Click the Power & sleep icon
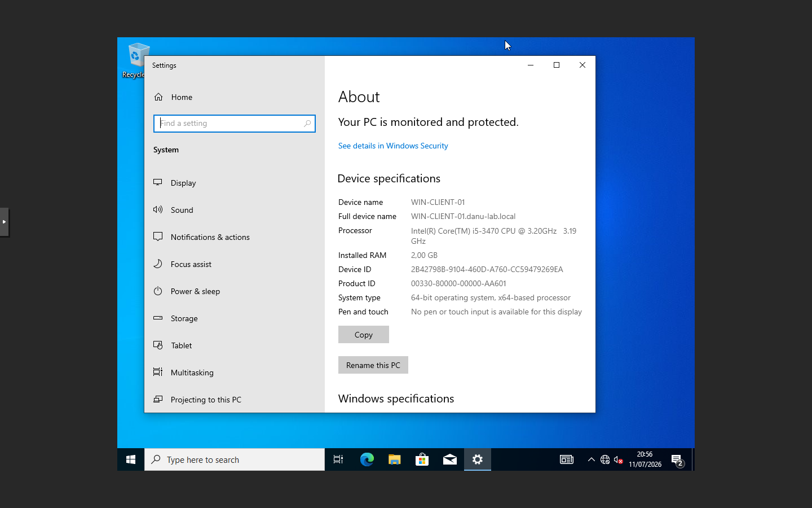The width and height of the screenshot is (812, 508). [158, 291]
